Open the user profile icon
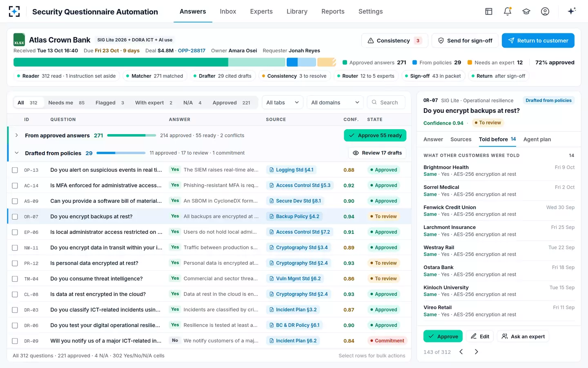 (545, 11)
